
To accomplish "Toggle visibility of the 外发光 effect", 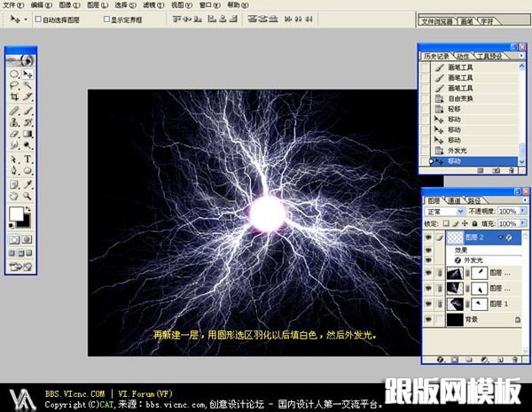I will (428, 260).
